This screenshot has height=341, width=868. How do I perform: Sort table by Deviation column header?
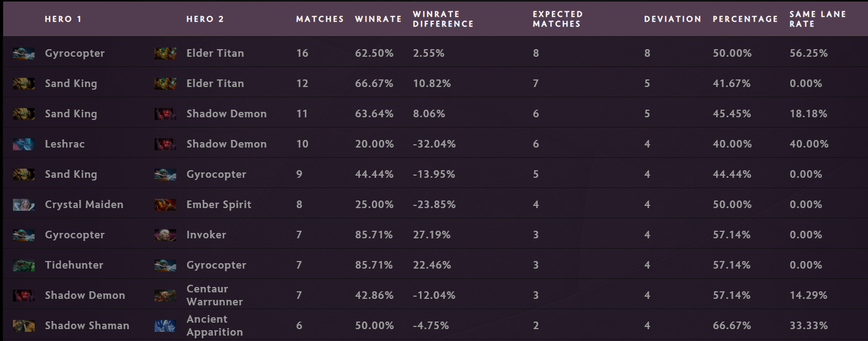673,19
